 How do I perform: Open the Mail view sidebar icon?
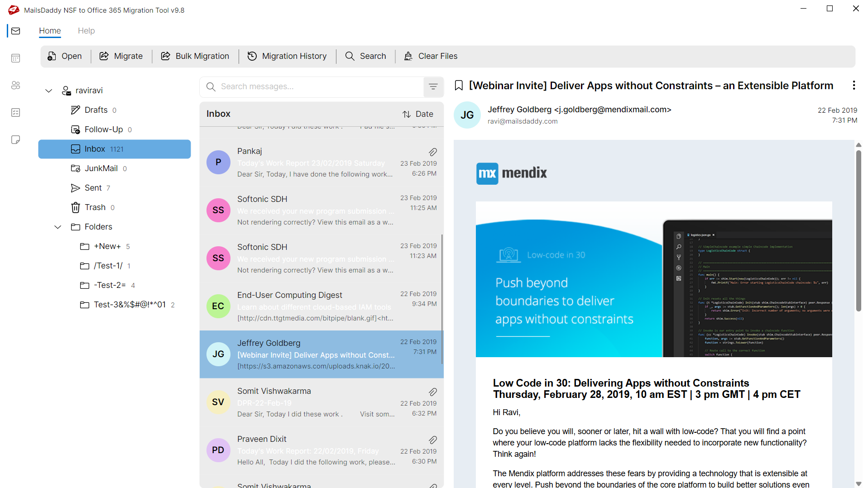16,31
